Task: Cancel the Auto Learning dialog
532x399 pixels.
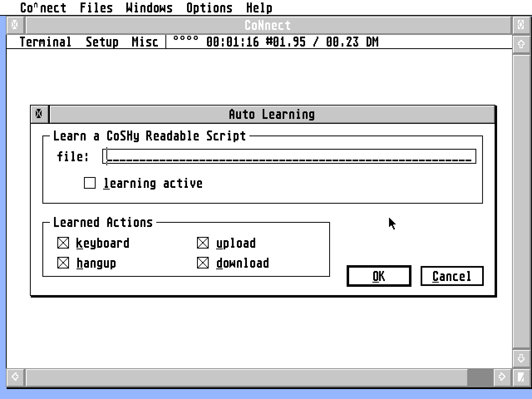Action: (x=452, y=276)
